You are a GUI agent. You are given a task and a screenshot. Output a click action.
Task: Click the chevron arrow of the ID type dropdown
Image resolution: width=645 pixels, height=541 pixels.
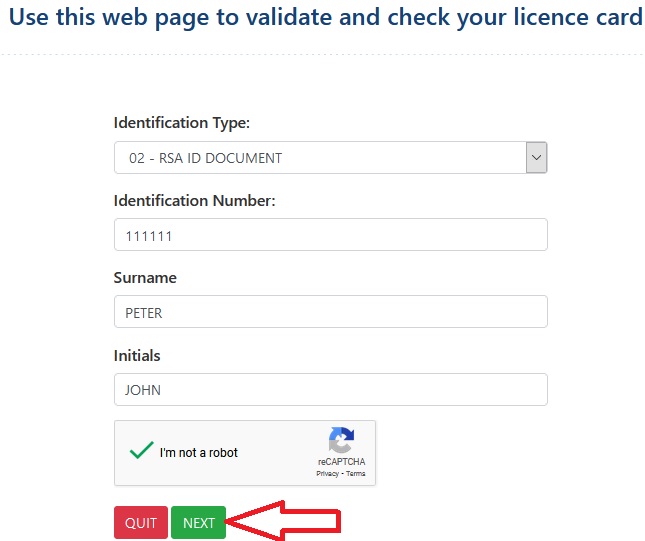coord(536,158)
